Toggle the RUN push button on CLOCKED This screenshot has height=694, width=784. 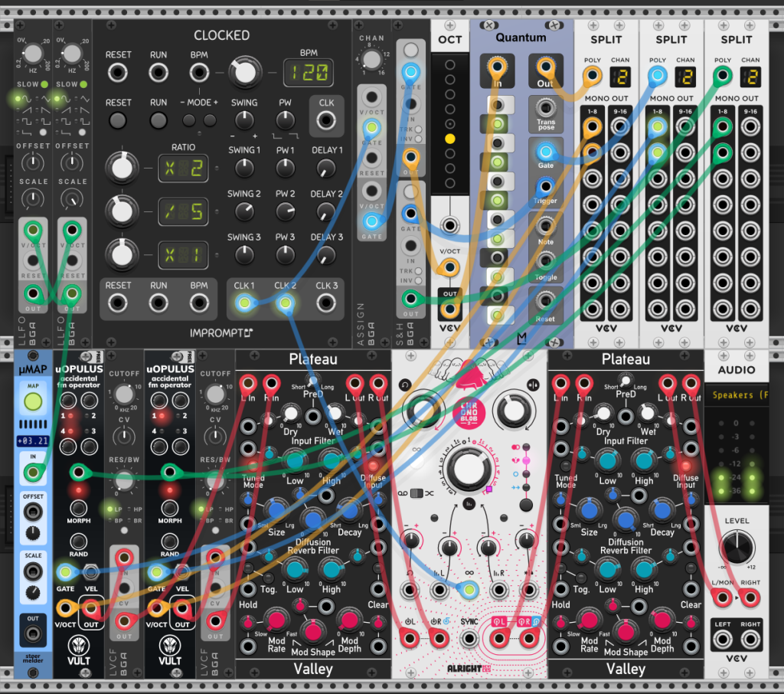(x=158, y=120)
